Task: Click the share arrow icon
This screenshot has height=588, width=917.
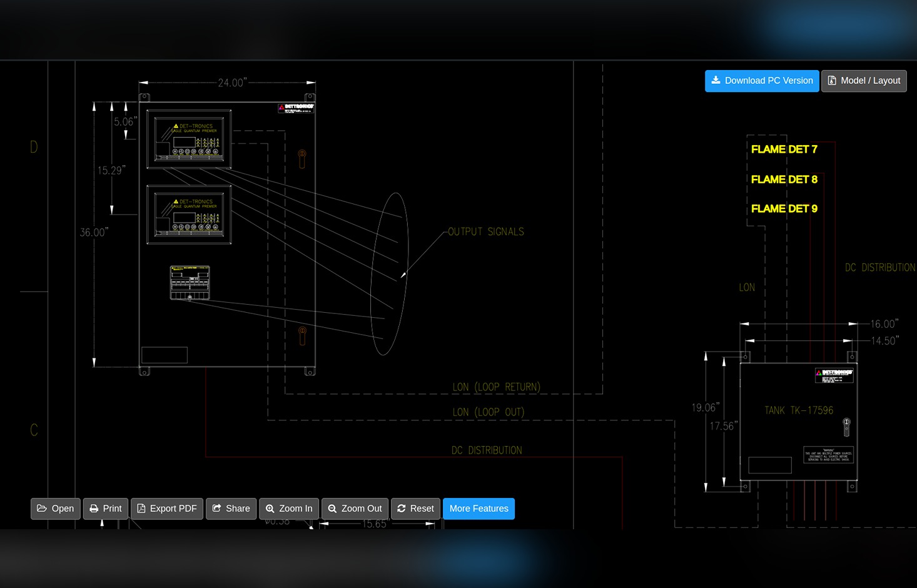Action: [x=216, y=509]
